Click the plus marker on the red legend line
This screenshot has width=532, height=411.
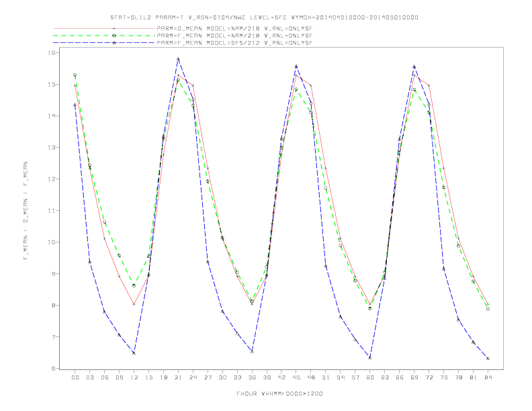pyautogui.click(x=114, y=28)
